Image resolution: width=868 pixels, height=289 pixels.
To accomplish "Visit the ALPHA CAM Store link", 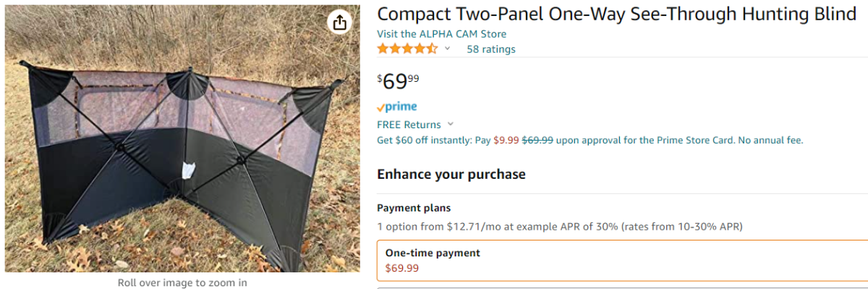I will pos(441,34).
